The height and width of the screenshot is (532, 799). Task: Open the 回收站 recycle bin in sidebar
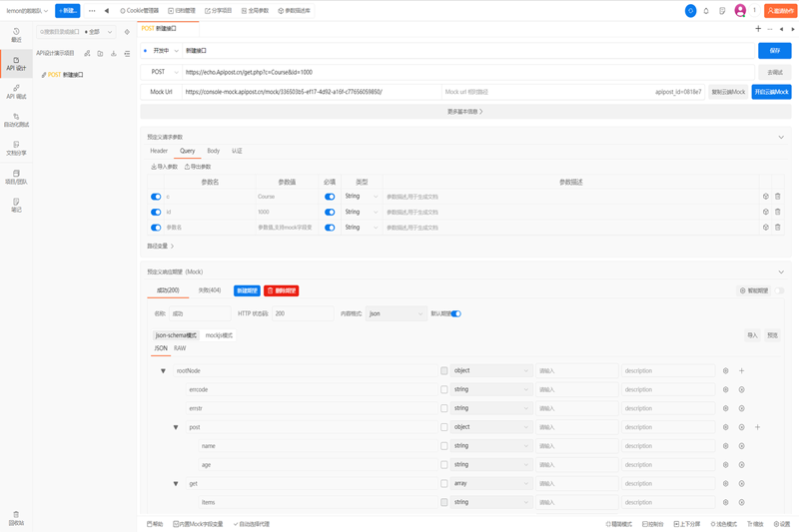tap(16, 517)
